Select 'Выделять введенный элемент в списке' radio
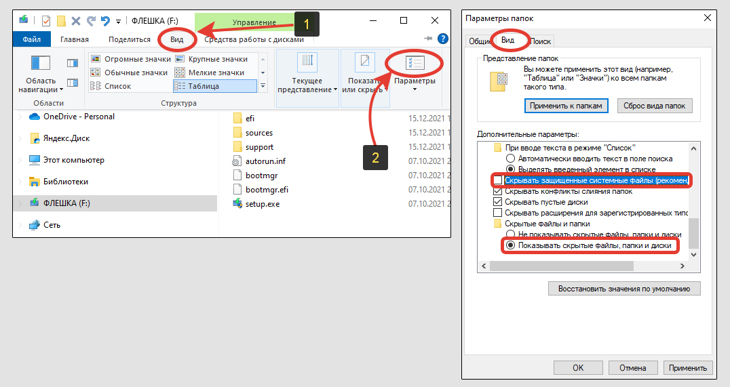Image resolution: width=730 pixels, height=387 pixels. [510, 169]
